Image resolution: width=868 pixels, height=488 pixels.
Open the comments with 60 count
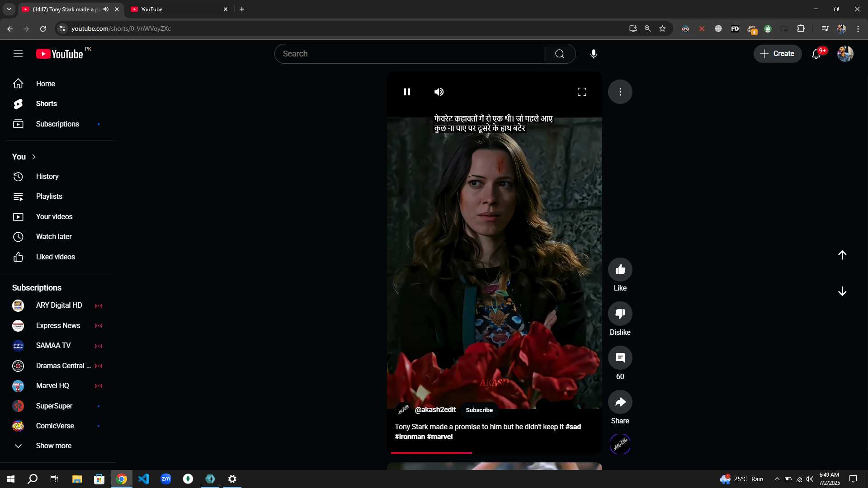point(620,358)
